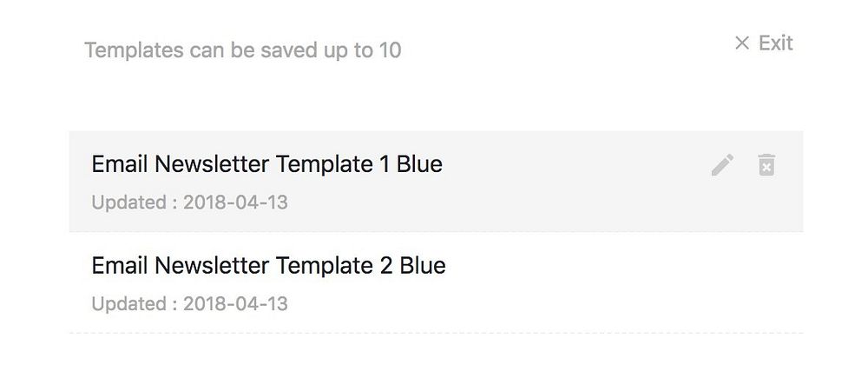Delete Template 1 Blue with the trash icon
868x378 pixels.
[766, 165]
